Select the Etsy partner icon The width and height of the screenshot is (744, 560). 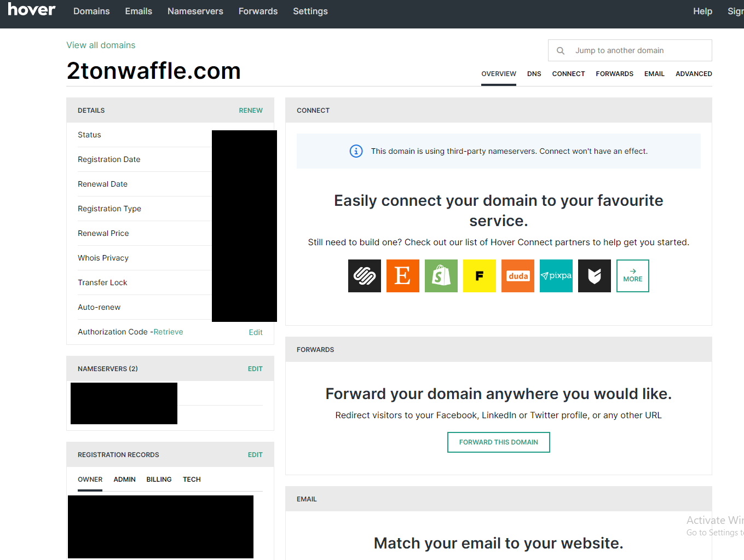click(402, 276)
